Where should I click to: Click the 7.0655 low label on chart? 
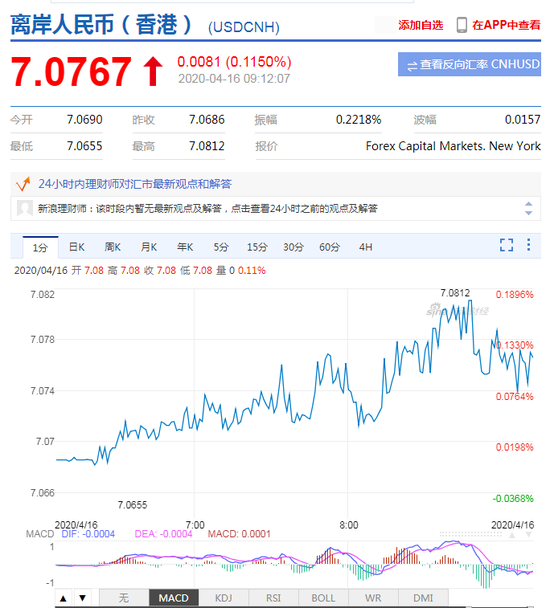coord(132,505)
